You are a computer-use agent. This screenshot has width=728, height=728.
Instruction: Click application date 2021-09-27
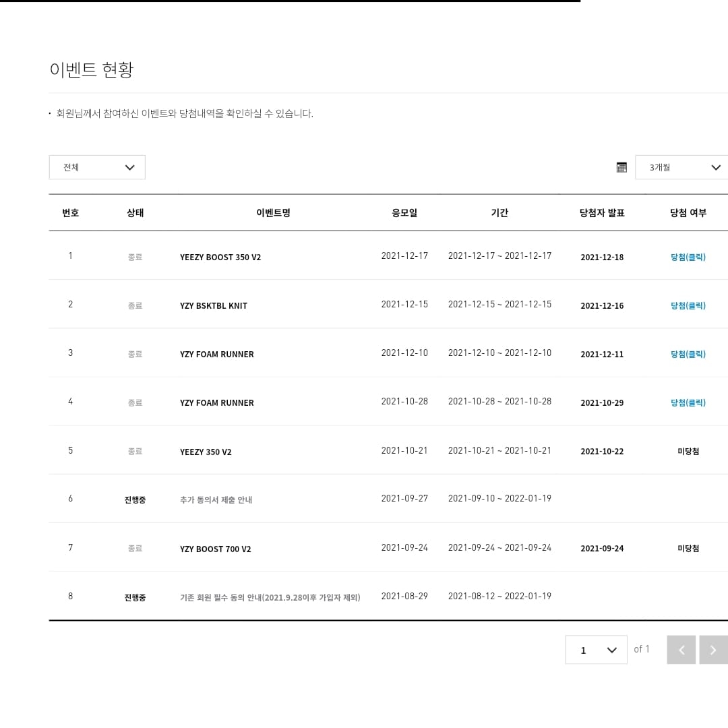click(x=404, y=498)
